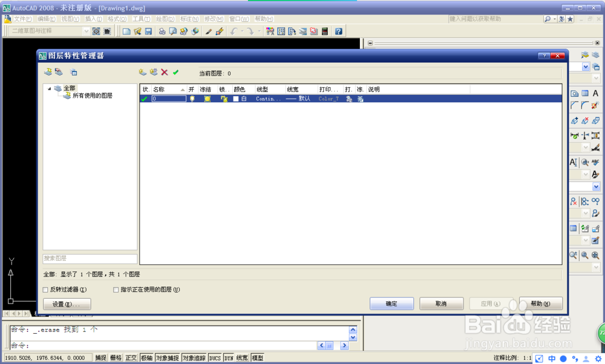Viewport: 605px width, 364px height.
Task: Delete the layer with the red X icon
Action: click(165, 72)
